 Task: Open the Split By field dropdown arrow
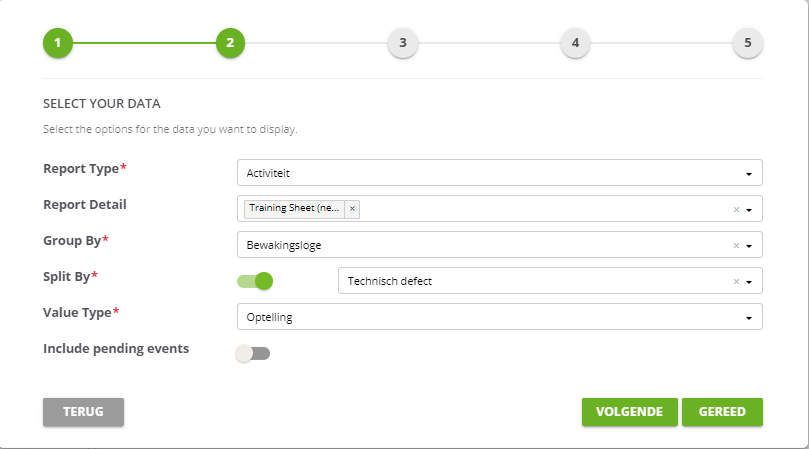[x=749, y=282]
